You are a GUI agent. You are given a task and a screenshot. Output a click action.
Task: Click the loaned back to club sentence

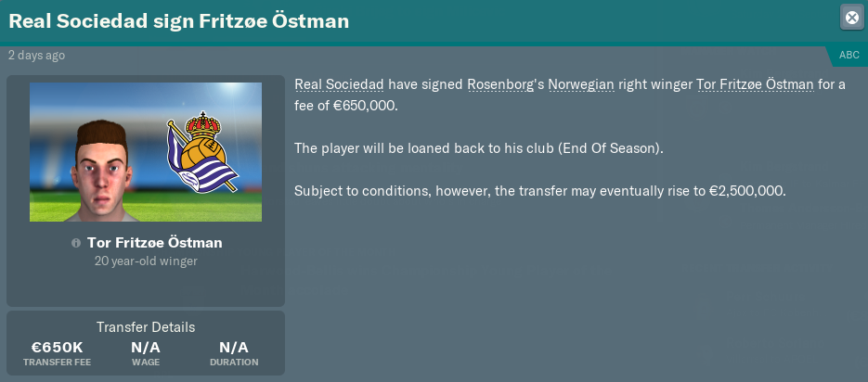(478, 148)
